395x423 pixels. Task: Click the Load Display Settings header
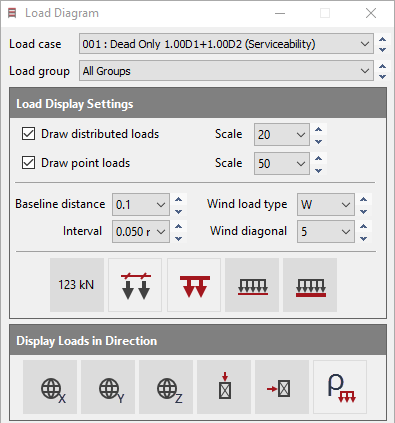point(198,103)
